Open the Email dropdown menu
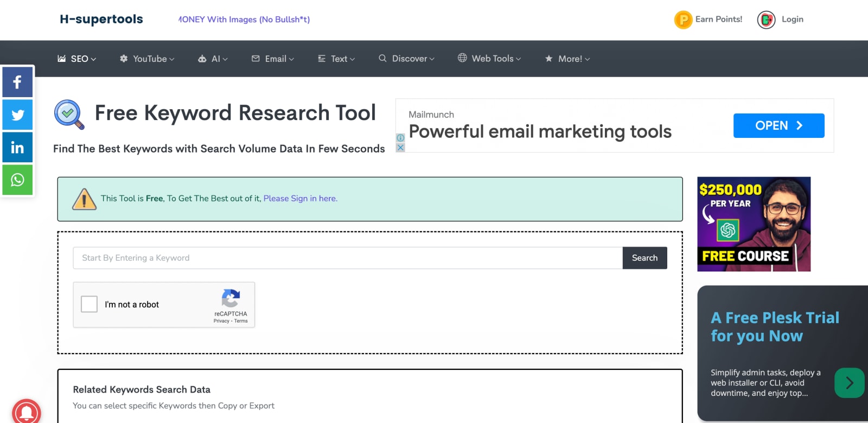The image size is (868, 423). tap(273, 59)
